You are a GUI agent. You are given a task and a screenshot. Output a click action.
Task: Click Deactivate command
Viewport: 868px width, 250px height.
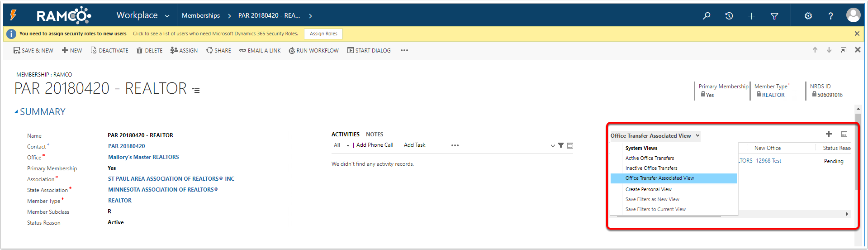point(109,50)
